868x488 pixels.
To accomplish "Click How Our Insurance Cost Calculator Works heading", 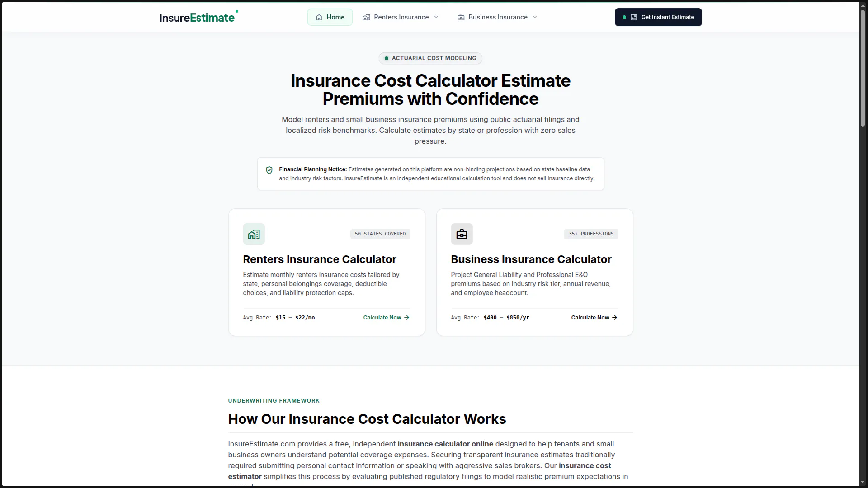I will click(x=367, y=419).
